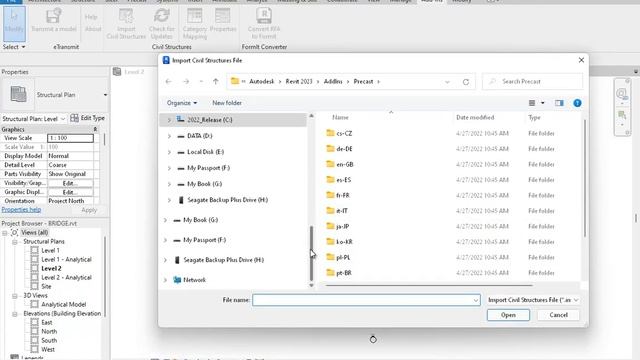The height and width of the screenshot is (360, 640).
Task: Refresh the Precast folder listing
Action: 466,82
